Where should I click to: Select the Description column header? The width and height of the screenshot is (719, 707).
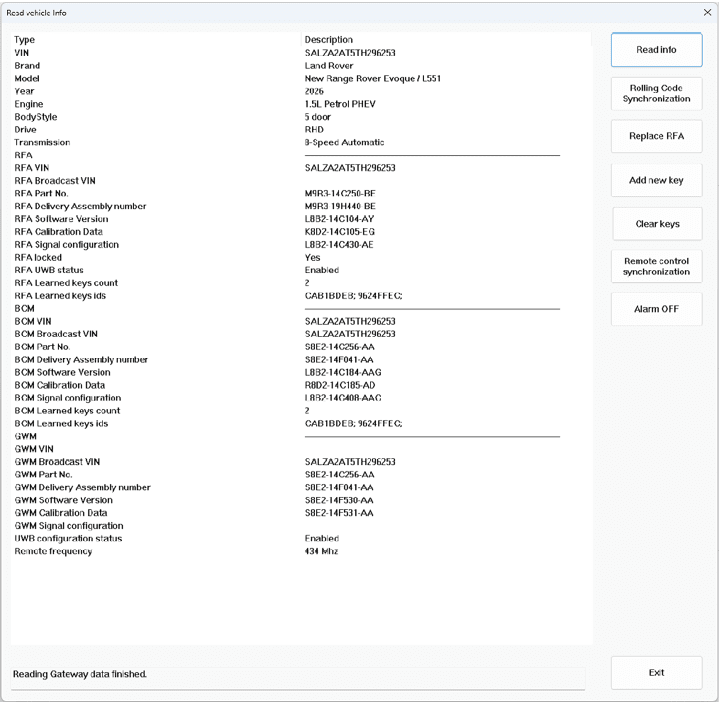coord(329,40)
